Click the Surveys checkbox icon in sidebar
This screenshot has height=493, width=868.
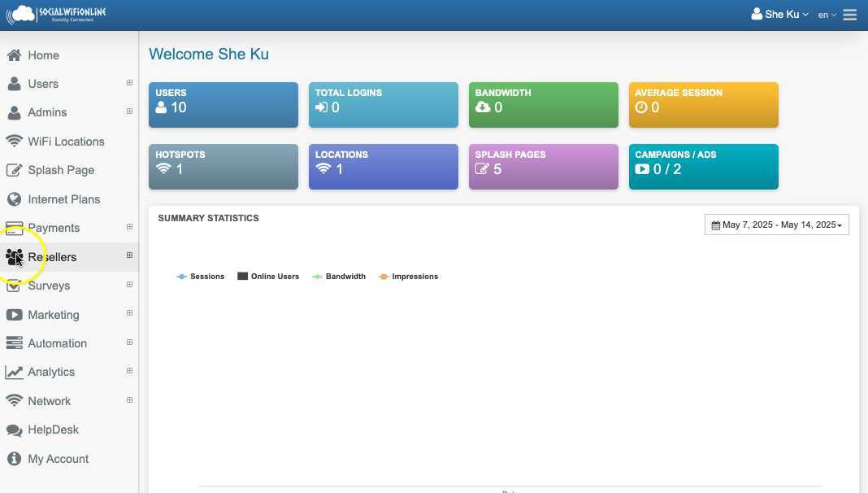14,286
